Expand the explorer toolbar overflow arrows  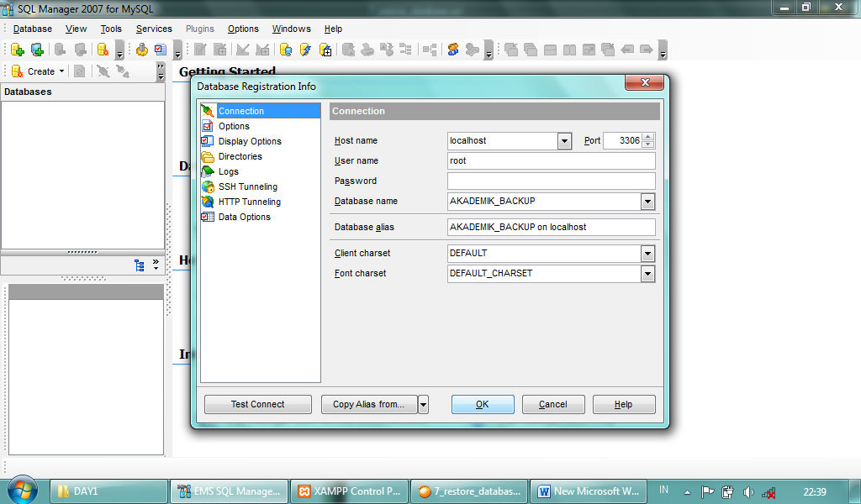tap(161, 71)
